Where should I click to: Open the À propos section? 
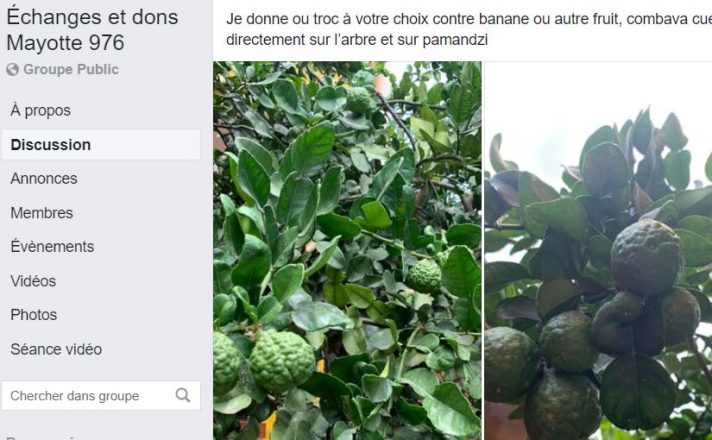(41, 110)
